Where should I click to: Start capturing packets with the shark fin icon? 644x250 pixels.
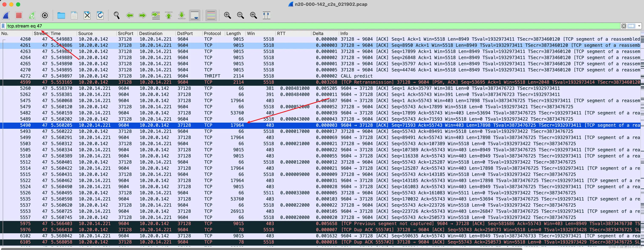pos(6,16)
